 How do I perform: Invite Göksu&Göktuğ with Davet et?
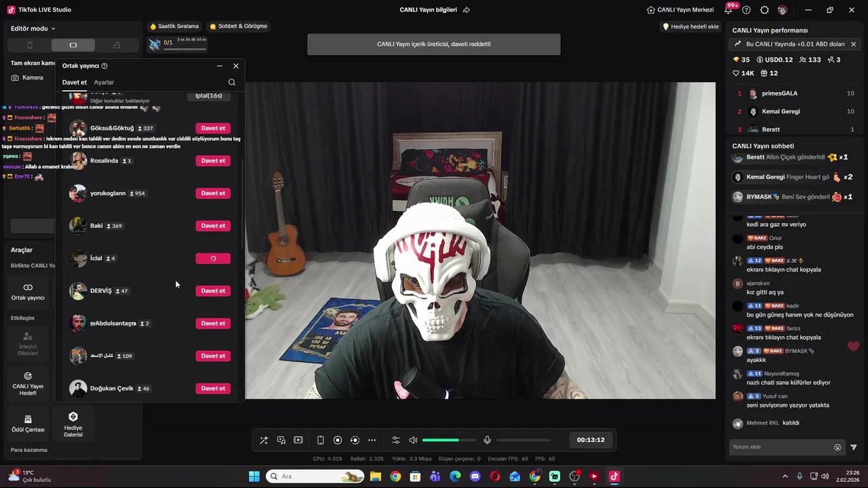(213, 128)
